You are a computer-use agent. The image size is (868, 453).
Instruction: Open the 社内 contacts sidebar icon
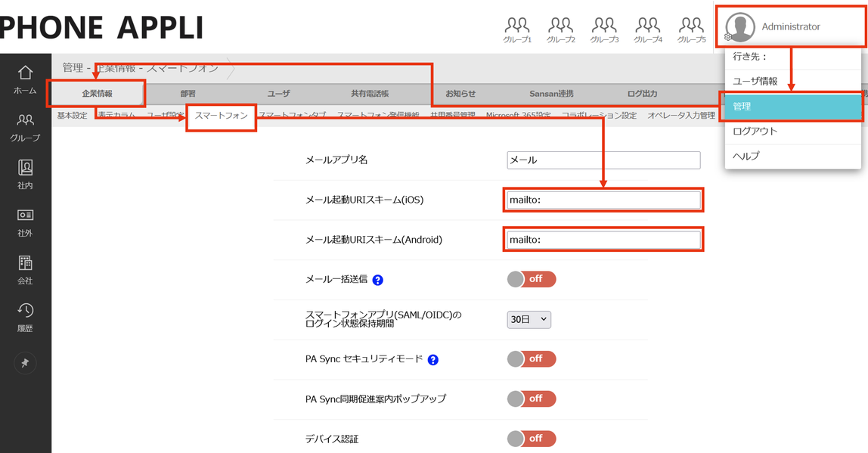[25, 175]
